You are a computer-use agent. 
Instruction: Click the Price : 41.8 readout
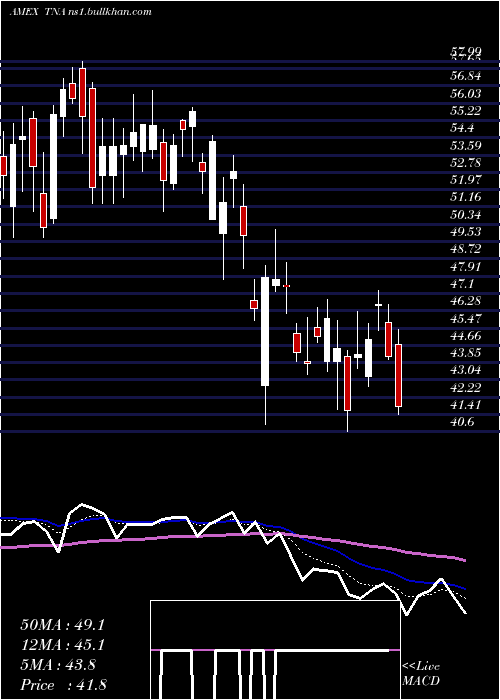click(62, 685)
